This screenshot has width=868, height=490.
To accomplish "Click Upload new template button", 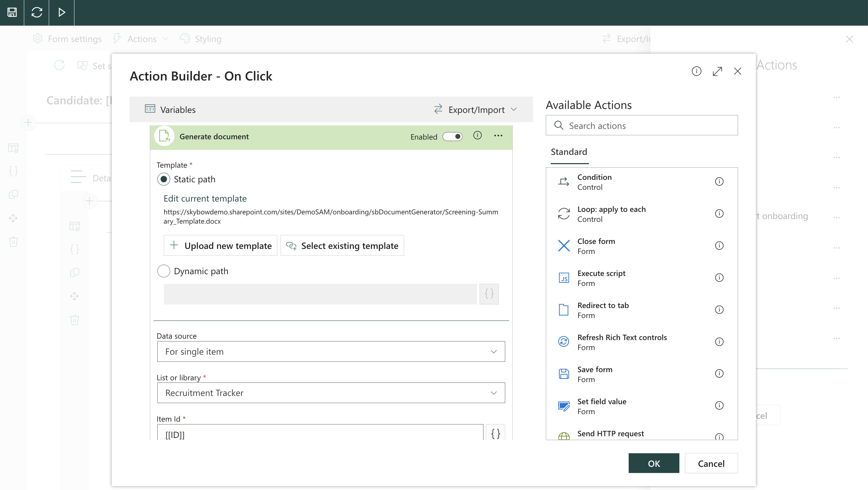I will 220,245.
